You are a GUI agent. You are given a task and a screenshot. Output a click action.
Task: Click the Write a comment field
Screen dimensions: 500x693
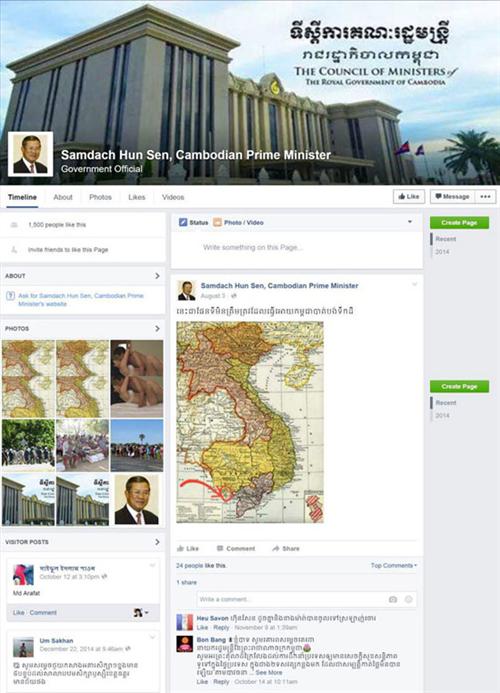(292, 599)
